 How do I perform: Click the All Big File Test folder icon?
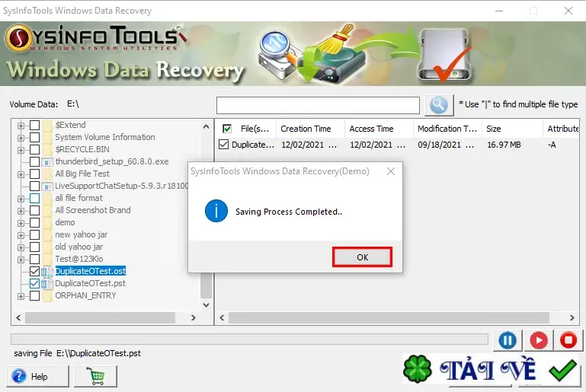pyautogui.click(x=47, y=174)
